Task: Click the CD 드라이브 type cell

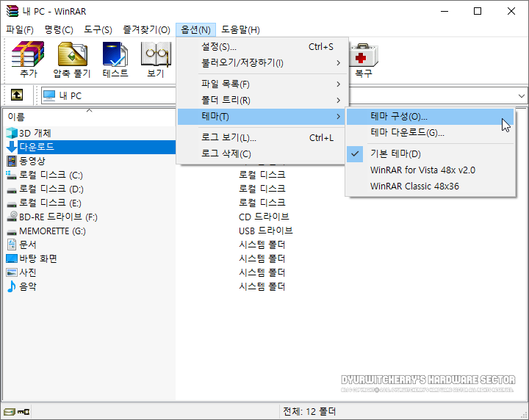Action: click(264, 217)
